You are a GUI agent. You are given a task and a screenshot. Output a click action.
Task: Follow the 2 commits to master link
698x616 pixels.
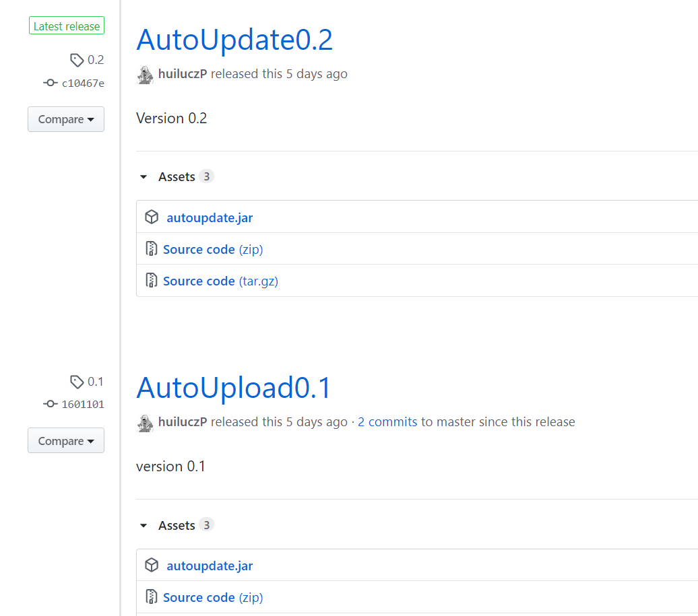387,421
